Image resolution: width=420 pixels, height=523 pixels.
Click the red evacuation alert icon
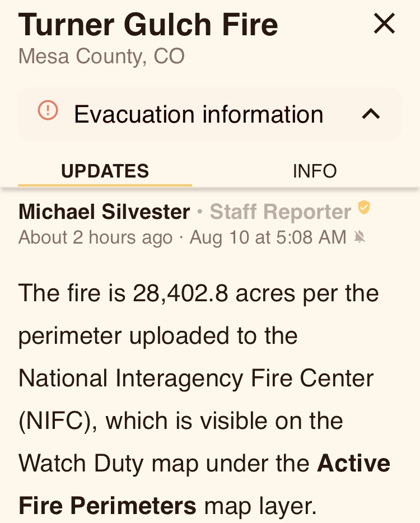(48, 110)
